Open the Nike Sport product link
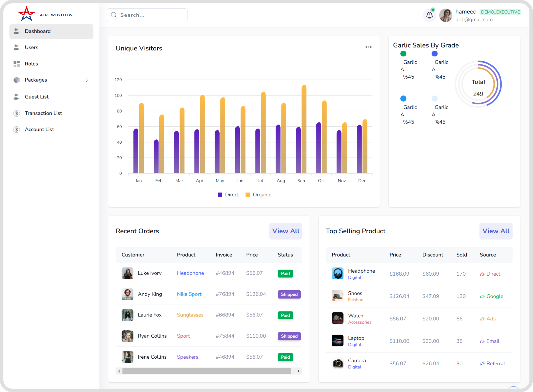Screen dimensions: 533x392 pyautogui.click(x=189, y=294)
